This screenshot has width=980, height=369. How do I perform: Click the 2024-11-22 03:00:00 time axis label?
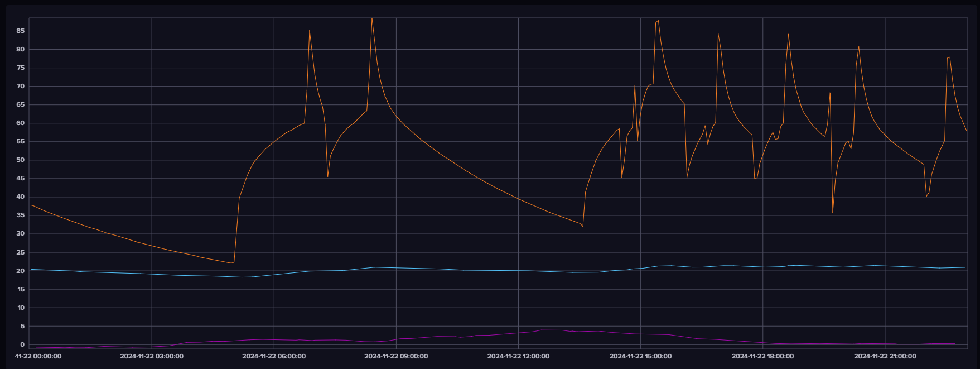click(152, 356)
